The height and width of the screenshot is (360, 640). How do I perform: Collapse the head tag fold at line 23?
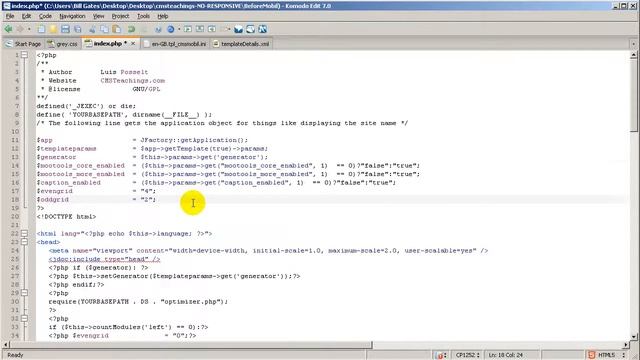24,242
